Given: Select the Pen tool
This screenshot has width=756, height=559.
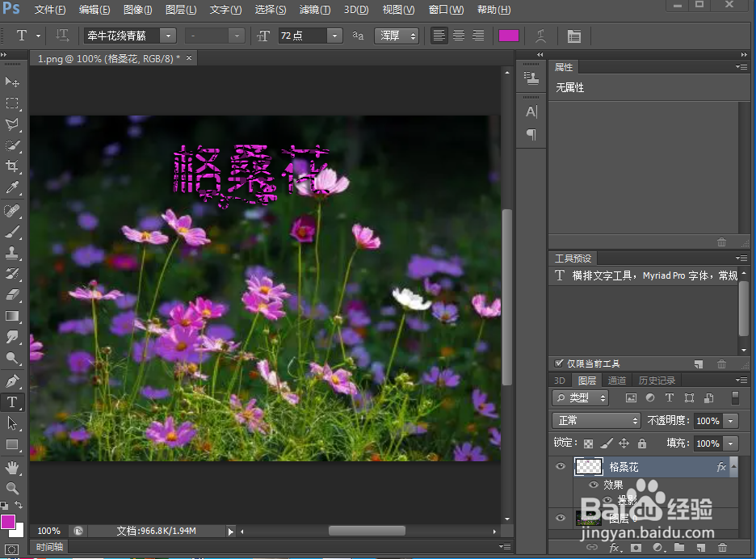Looking at the screenshot, I should (x=12, y=381).
